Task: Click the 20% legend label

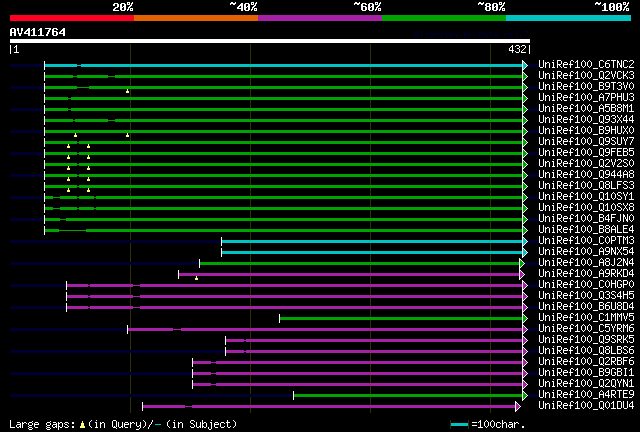Action: point(123,7)
